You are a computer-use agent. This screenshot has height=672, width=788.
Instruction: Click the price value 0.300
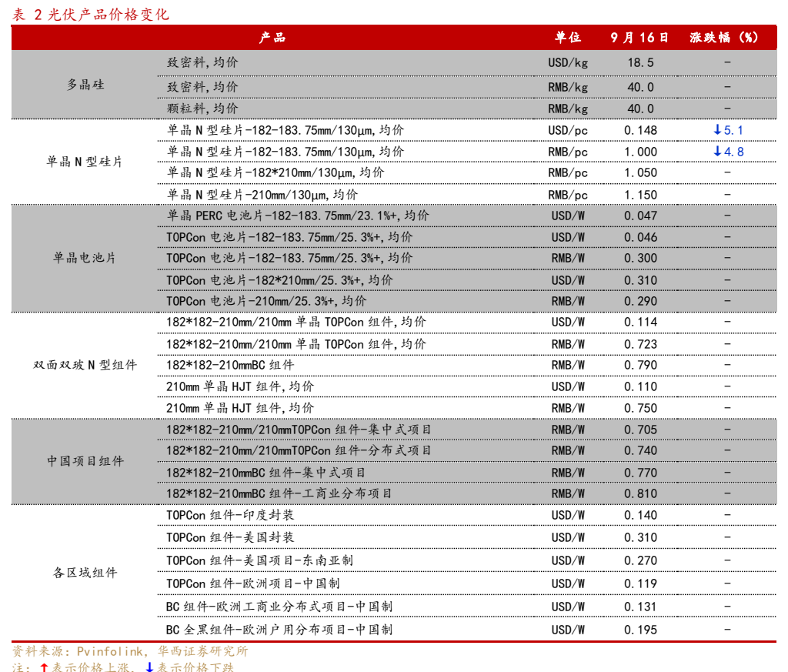click(641, 259)
